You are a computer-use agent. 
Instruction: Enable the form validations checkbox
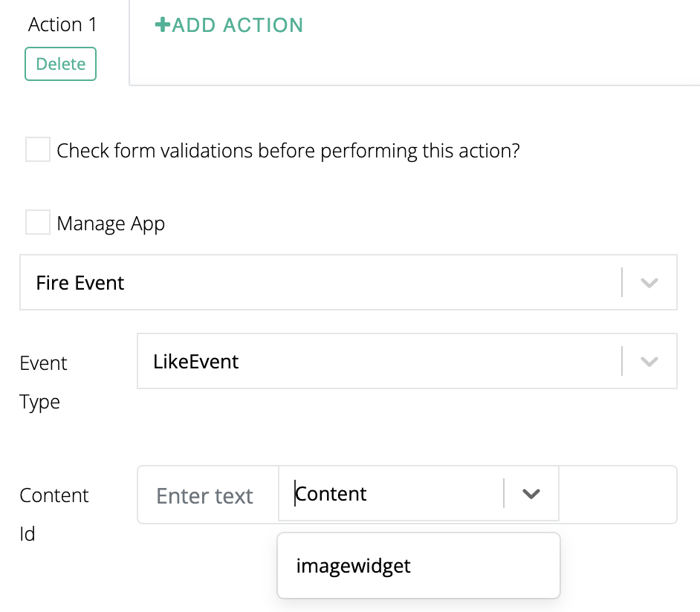click(38, 149)
